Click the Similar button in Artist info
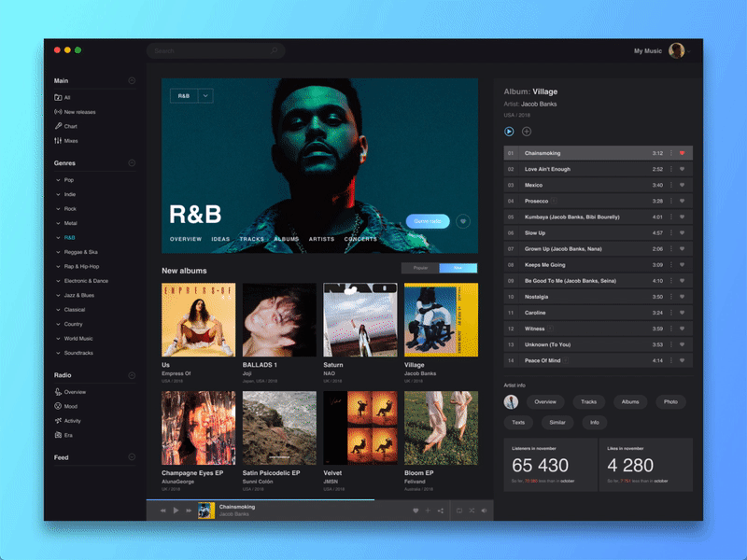The width and height of the screenshot is (747, 560). (558, 422)
